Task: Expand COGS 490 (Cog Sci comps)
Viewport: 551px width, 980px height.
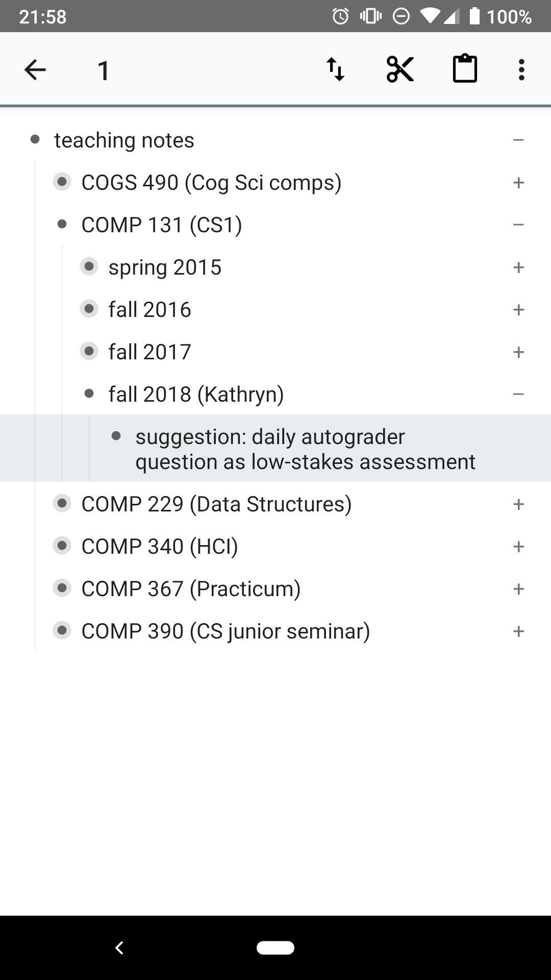Action: (x=519, y=182)
